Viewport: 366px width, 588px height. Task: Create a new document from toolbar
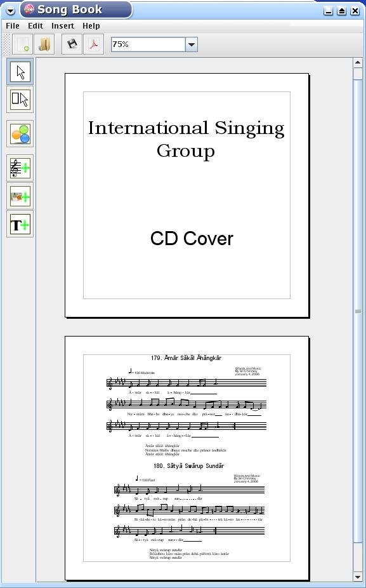22,44
